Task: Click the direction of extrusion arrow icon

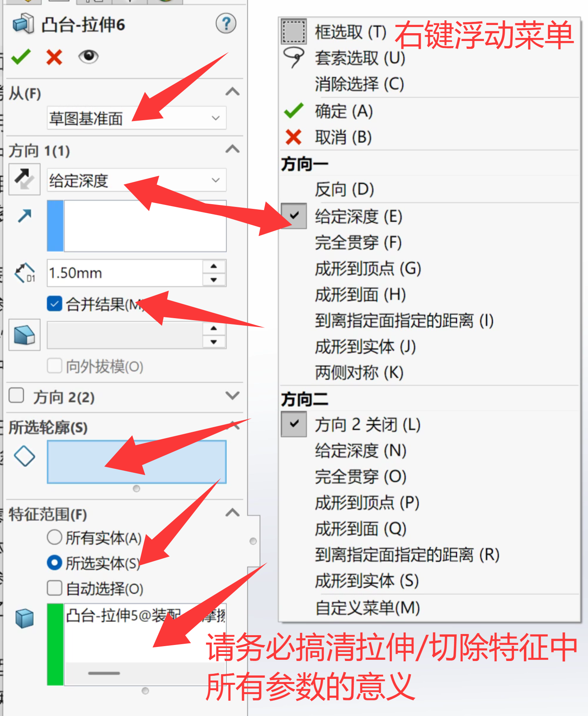Action: pyautogui.click(x=25, y=215)
